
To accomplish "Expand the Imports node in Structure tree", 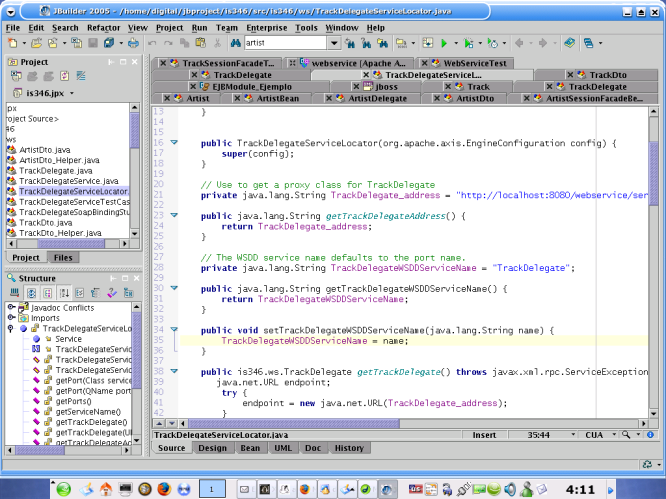I will [x=10, y=319].
